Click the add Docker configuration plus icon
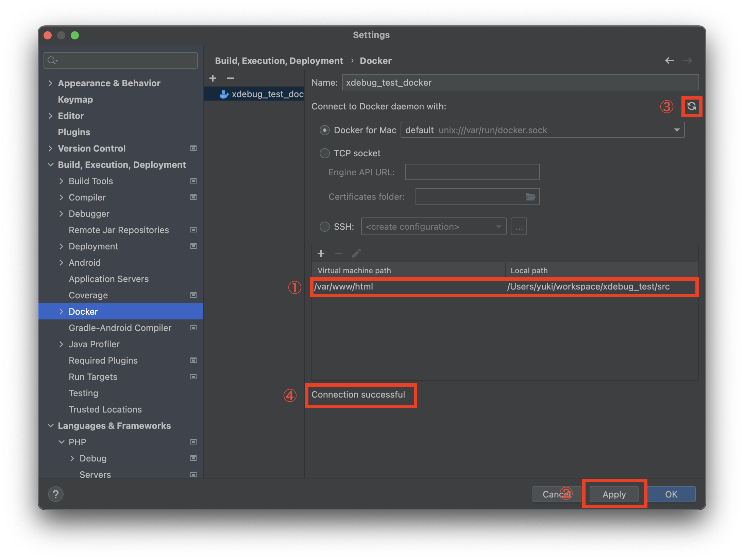This screenshot has width=744, height=560. tap(213, 78)
